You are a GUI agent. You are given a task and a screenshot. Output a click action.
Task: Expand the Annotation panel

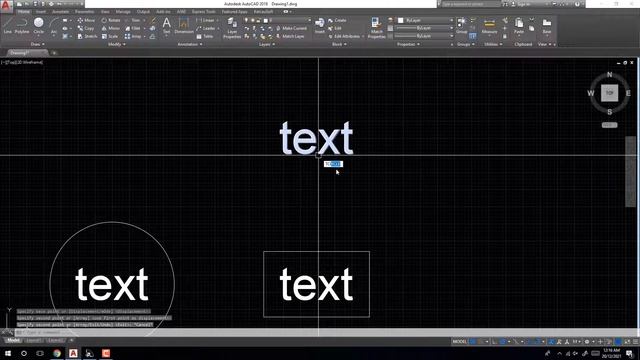[190, 44]
